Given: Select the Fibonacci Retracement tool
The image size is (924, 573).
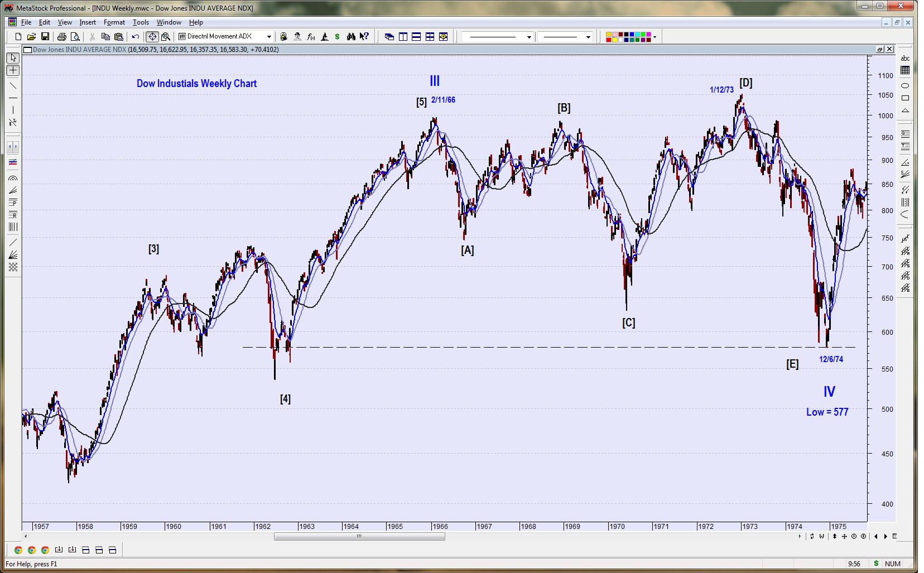Looking at the screenshot, I should pos(12,214).
